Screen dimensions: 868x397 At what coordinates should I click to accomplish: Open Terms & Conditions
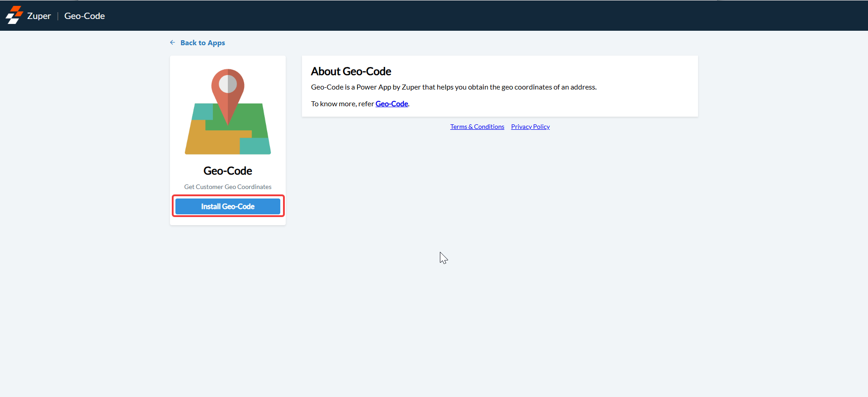point(477,127)
